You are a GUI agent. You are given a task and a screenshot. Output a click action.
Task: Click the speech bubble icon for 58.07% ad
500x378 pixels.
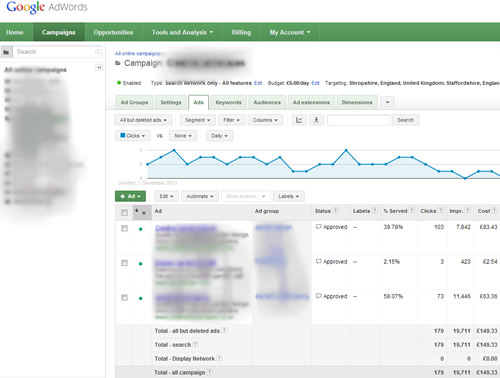tap(318, 296)
